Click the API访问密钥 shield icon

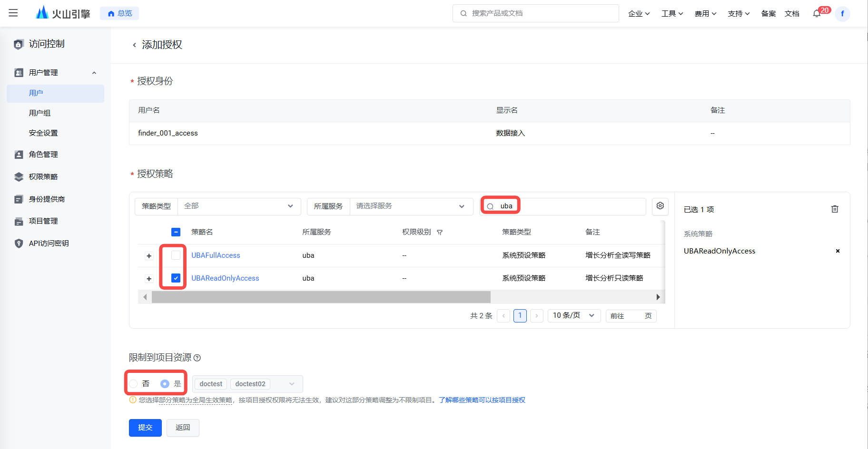[19, 244]
